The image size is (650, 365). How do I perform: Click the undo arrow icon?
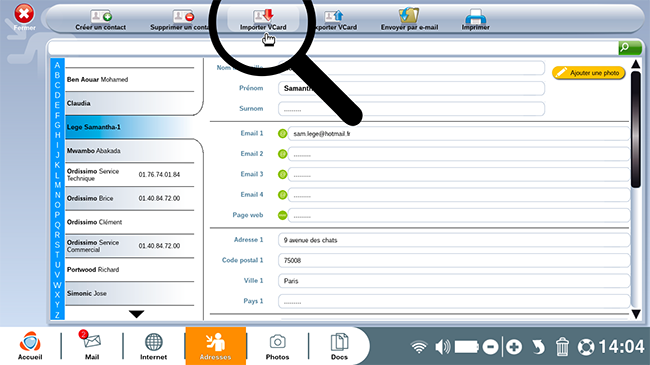(x=538, y=347)
